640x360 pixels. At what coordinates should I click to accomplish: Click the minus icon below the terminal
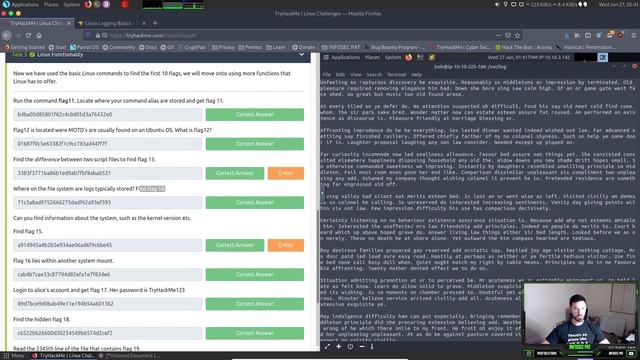pos(362,347)
